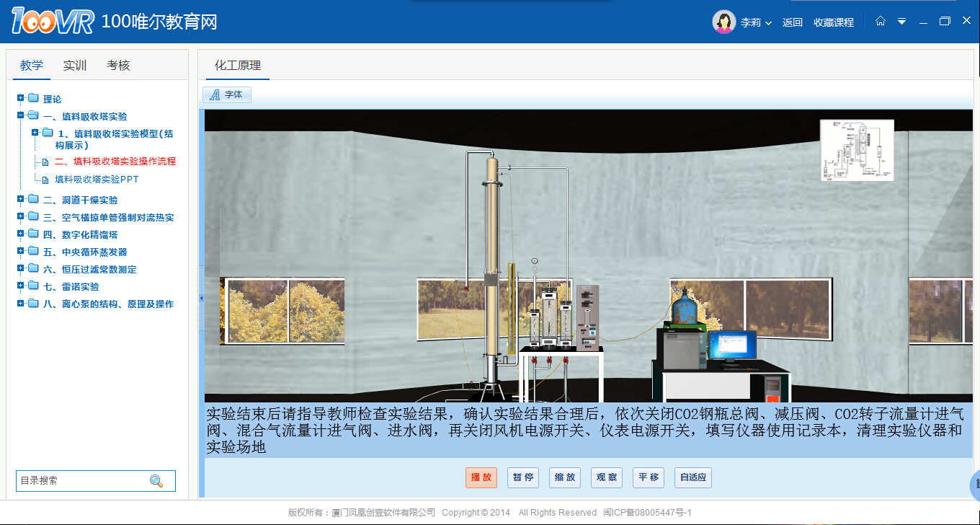Click the header down-triangle menu icon
The image size is (980, 525).
[901, 22]
